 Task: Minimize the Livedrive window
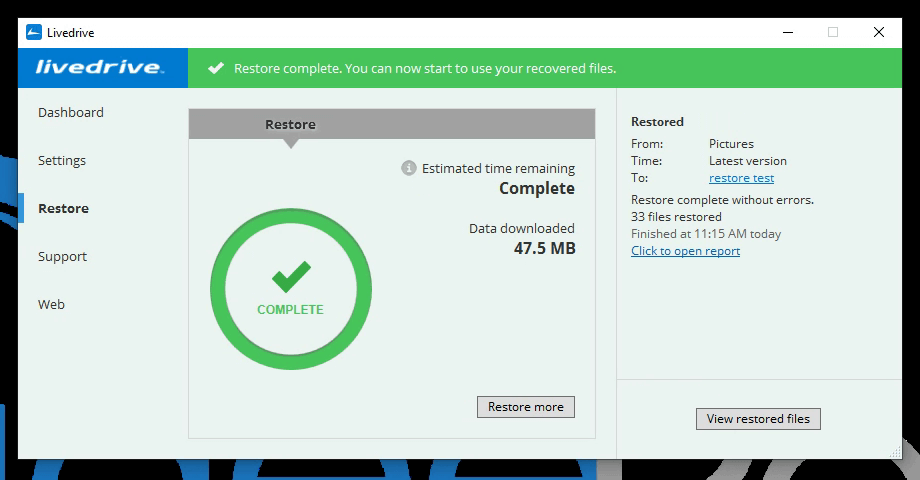(786, 32)
